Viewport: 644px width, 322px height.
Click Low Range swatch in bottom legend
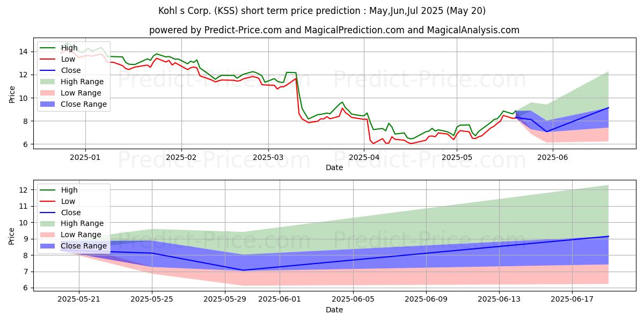(x=48, y=235)
